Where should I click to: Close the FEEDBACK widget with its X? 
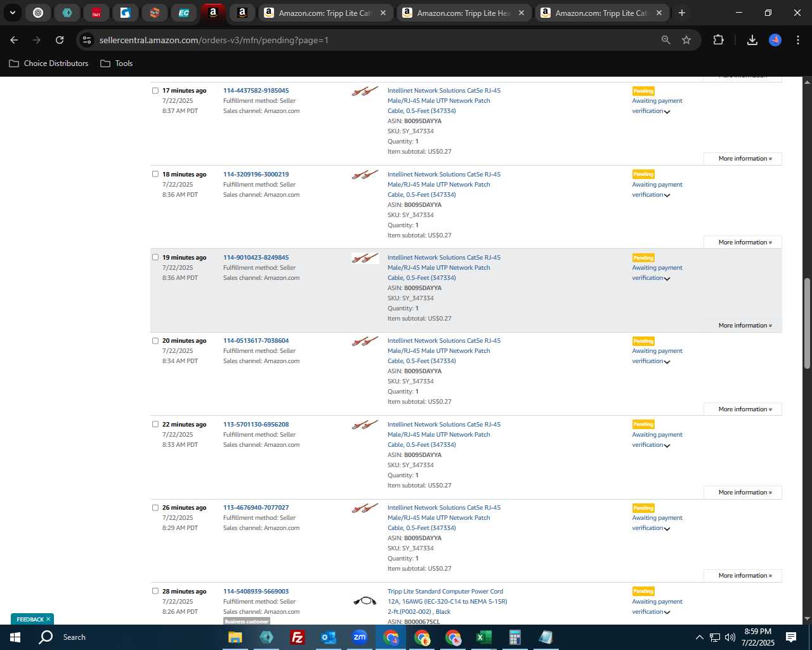click(x=48, y=620)
